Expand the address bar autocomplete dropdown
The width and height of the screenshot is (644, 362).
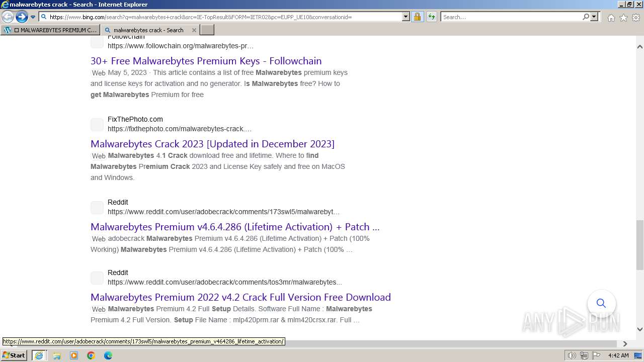click(x=406, y=17)
